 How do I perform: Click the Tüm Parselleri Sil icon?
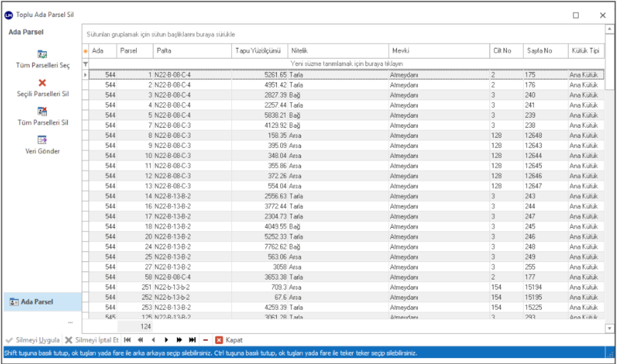43,112
